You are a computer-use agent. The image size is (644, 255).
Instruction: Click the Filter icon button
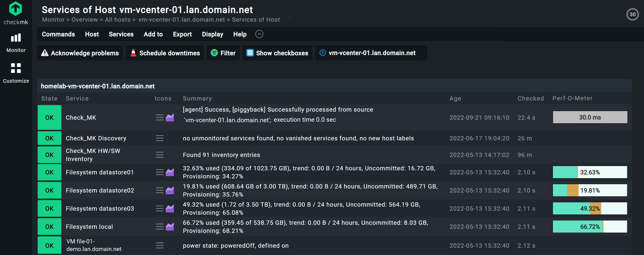tap(223, 53)
